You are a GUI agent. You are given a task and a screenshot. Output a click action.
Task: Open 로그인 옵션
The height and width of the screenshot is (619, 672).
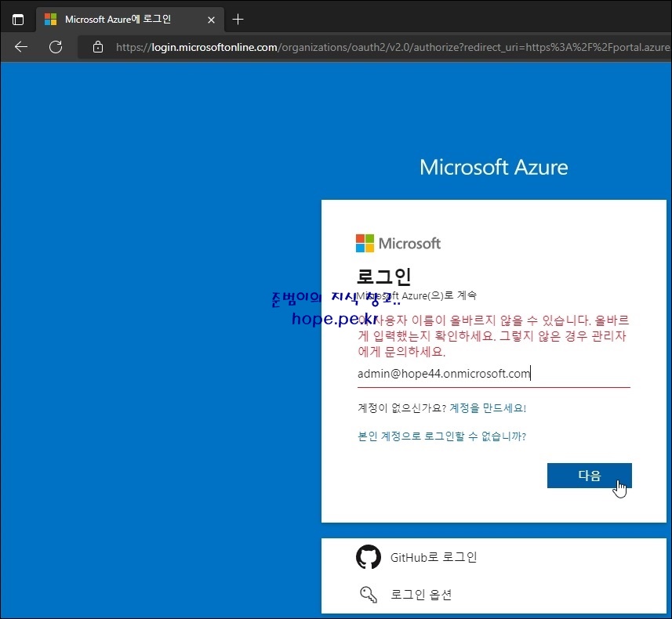point(494,594)
